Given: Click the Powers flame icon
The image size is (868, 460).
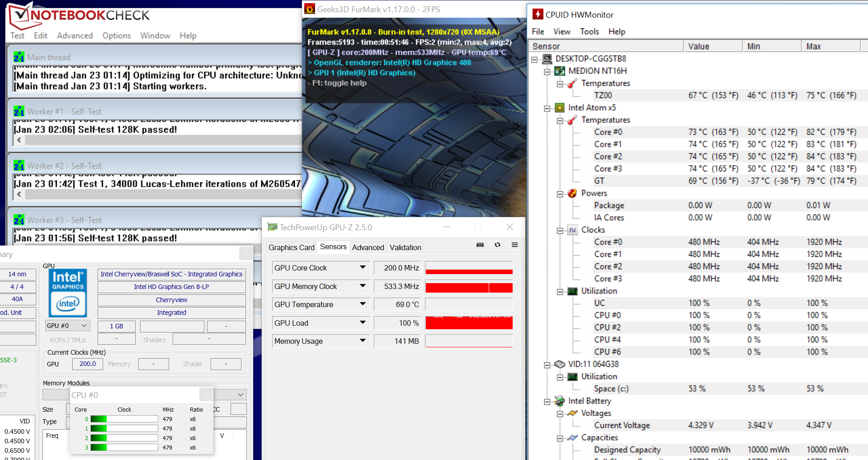Looking at the screenshot, I should pyautogui.click(x=572, y=193).
